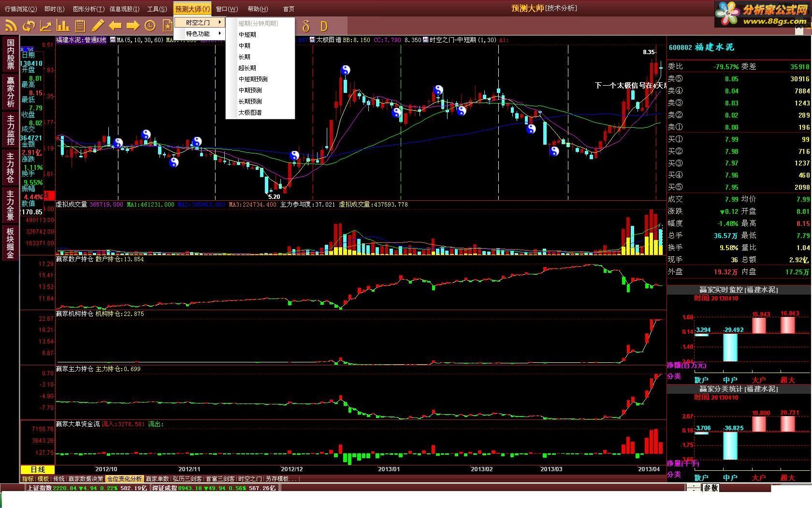Open 主力全景 in the left sidebar
Screen dimensions: 812x508
(x=10, y=205)
